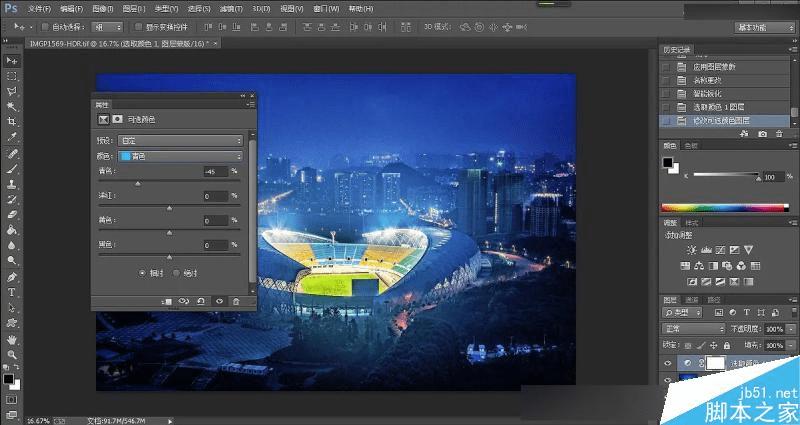This screenshot has height=425, width=800.
Task: Select the Zoom tool in the toolbox
Action: click(x=11, y=355)
